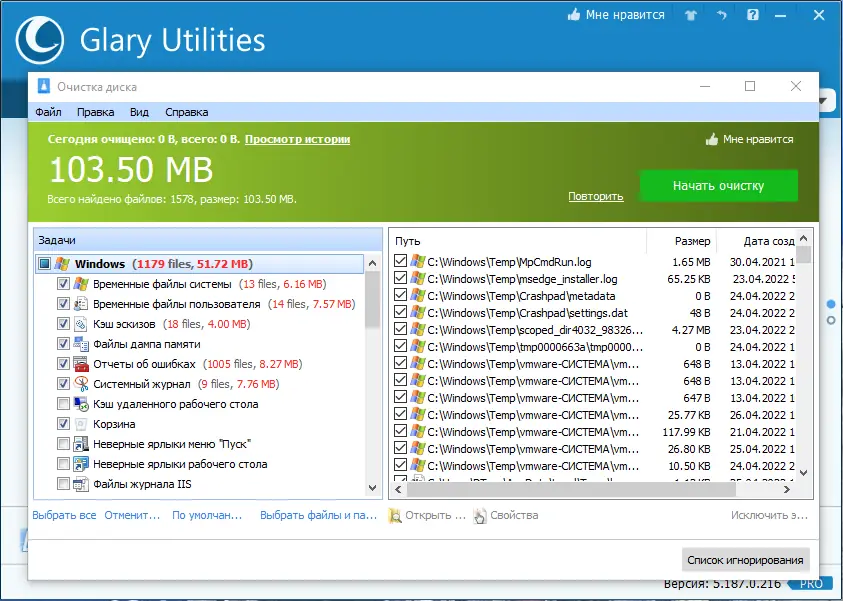The image size is (843, 601).
Task: Sort by the Размер column header
Action: pyautogui.click(x=681, y=241)
